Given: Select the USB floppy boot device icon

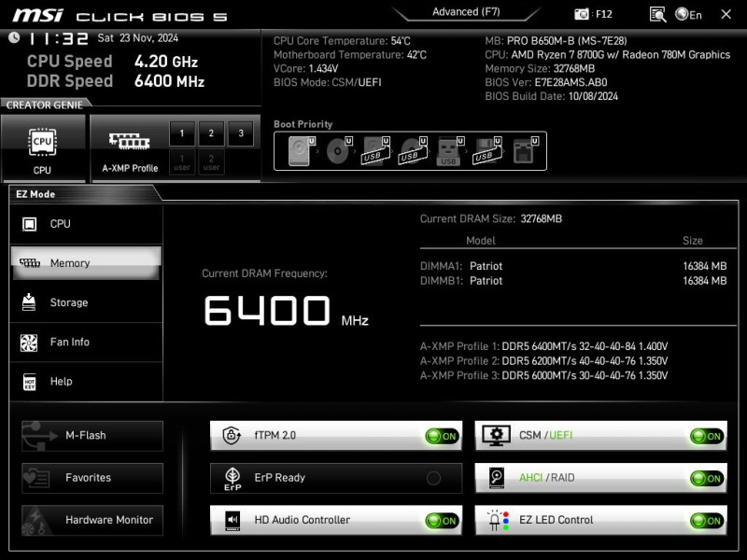Looking at the screenshot, I should 486,151.
